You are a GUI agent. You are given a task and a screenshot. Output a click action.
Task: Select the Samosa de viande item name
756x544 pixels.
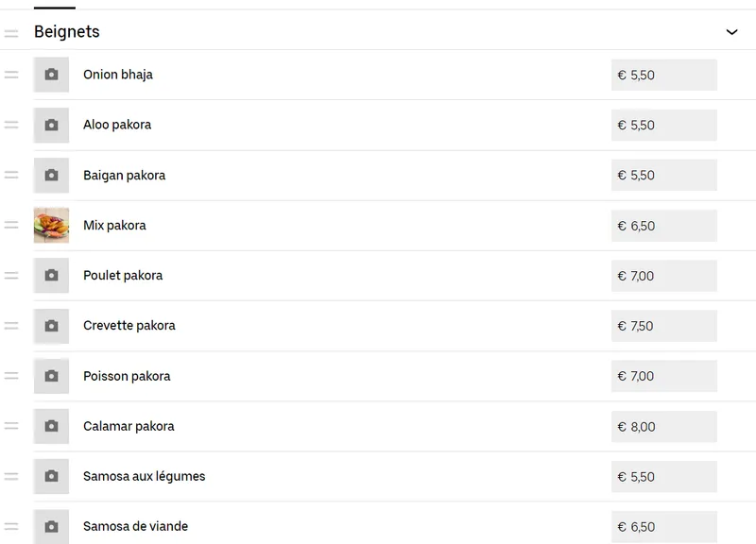click(135, 526)
